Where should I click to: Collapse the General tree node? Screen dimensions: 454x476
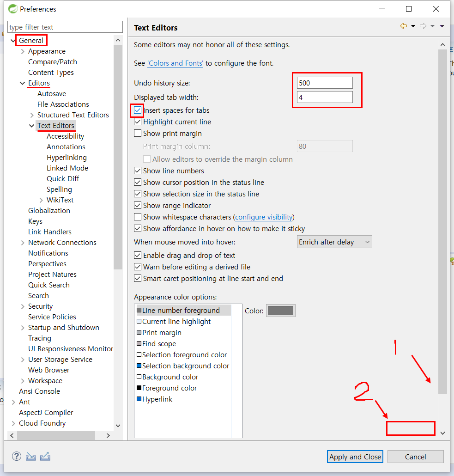click(13, 40)
